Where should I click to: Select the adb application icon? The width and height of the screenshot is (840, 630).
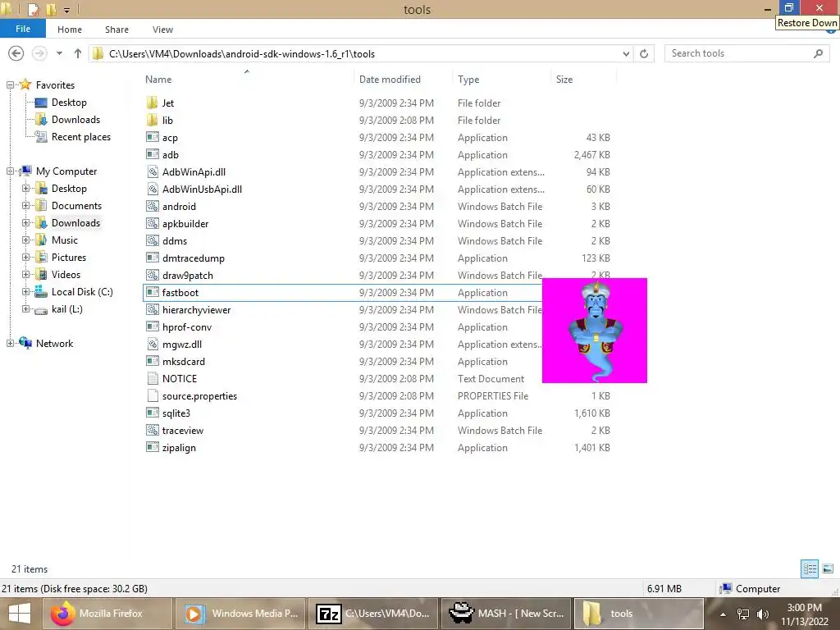[152, 154]
